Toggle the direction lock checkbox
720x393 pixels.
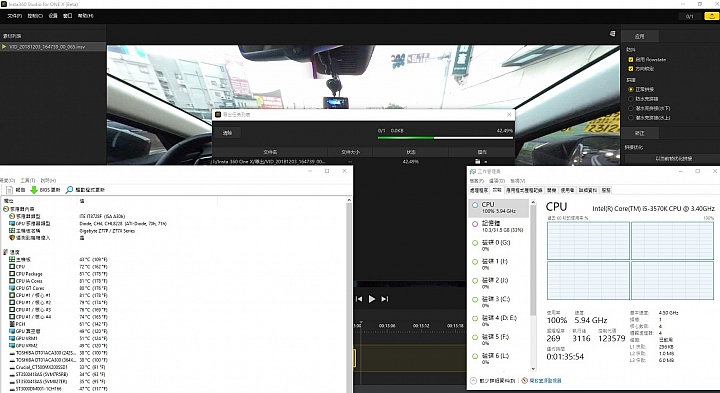tap(631, 68)
